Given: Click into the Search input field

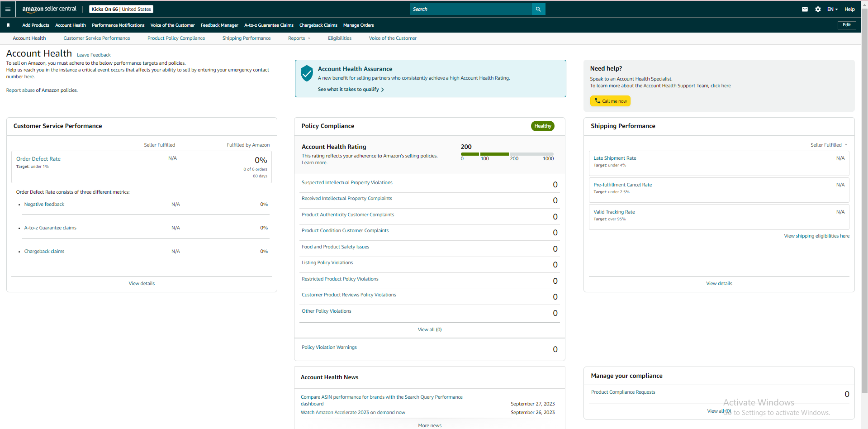Looking at the screenshot, I should coord(471,9).
